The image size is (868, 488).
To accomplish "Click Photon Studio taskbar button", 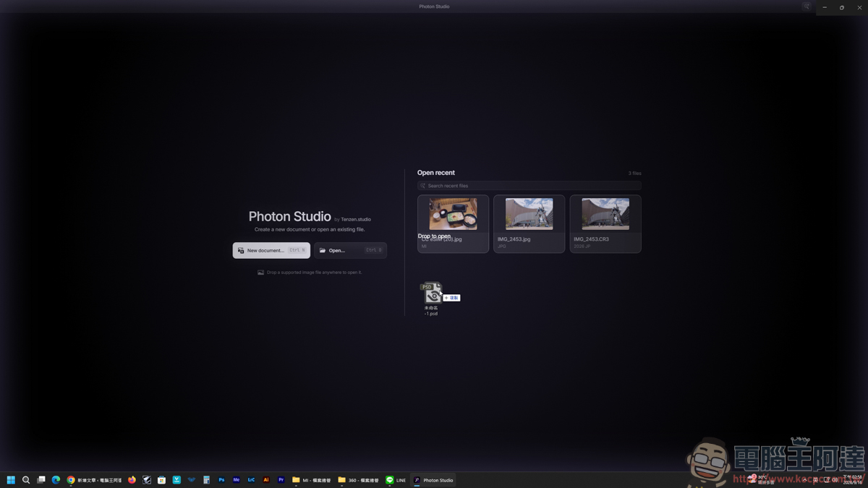I will (x=433, y=480).
